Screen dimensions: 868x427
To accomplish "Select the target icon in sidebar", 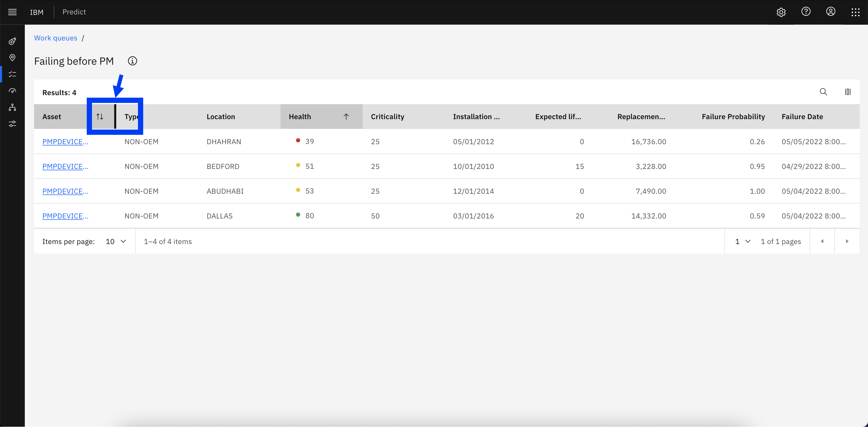I will [12, 41].
